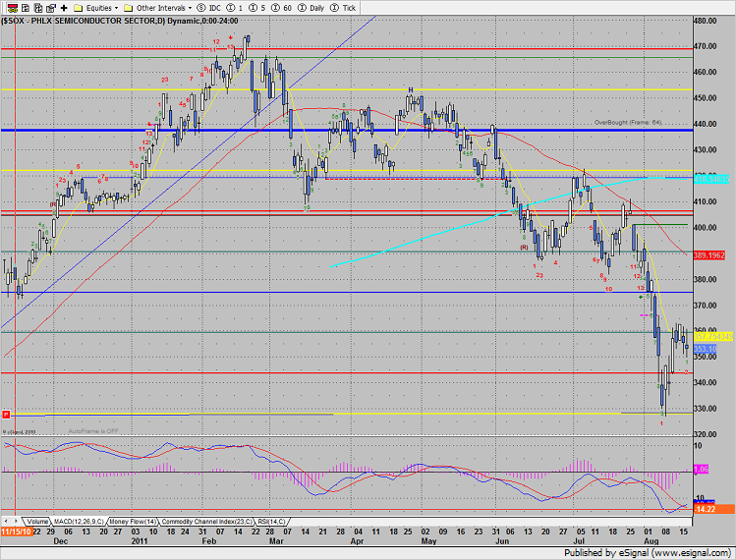Image resolution: width=736 pixels, height=560 pixels.
Task: Click the yellow 357.75434 price label
Action: 713,337
